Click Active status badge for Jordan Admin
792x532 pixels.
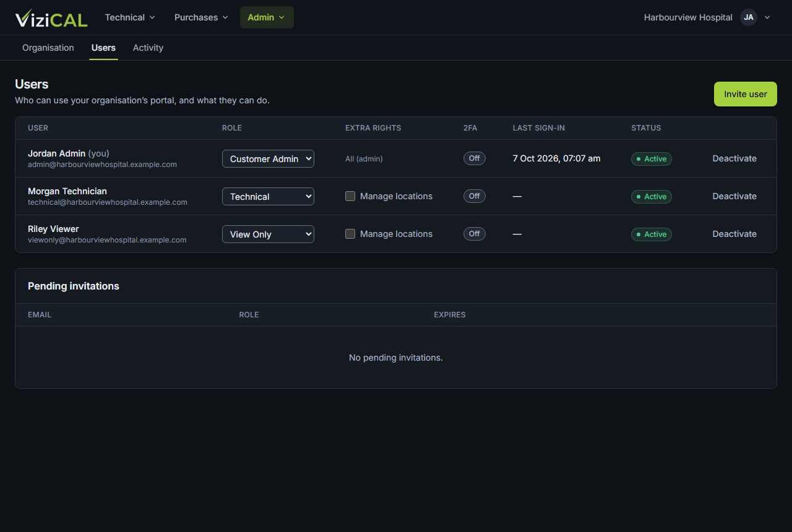pos(652,159)
